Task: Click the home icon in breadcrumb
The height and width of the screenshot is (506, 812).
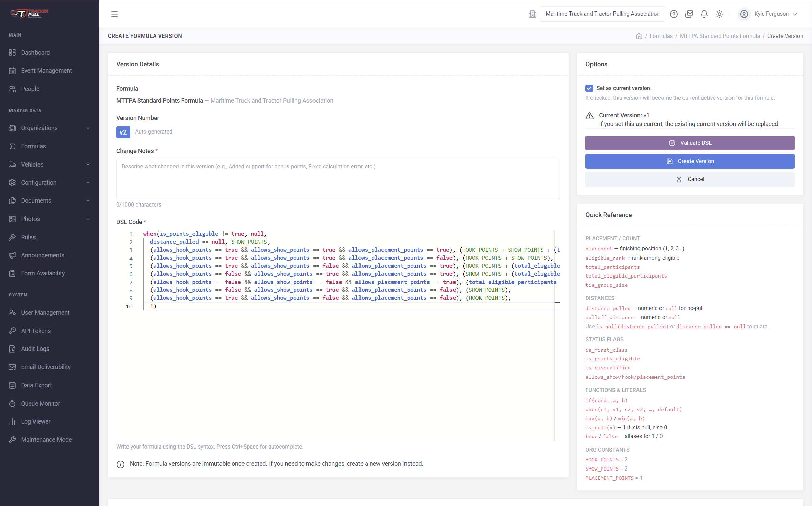Action: [x=639, y=36]
